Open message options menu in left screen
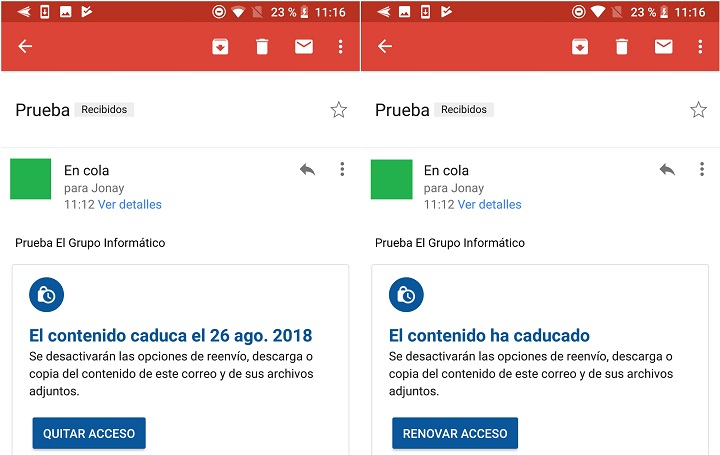Viewport: 720px width, 455px height. tap(342, 169)
